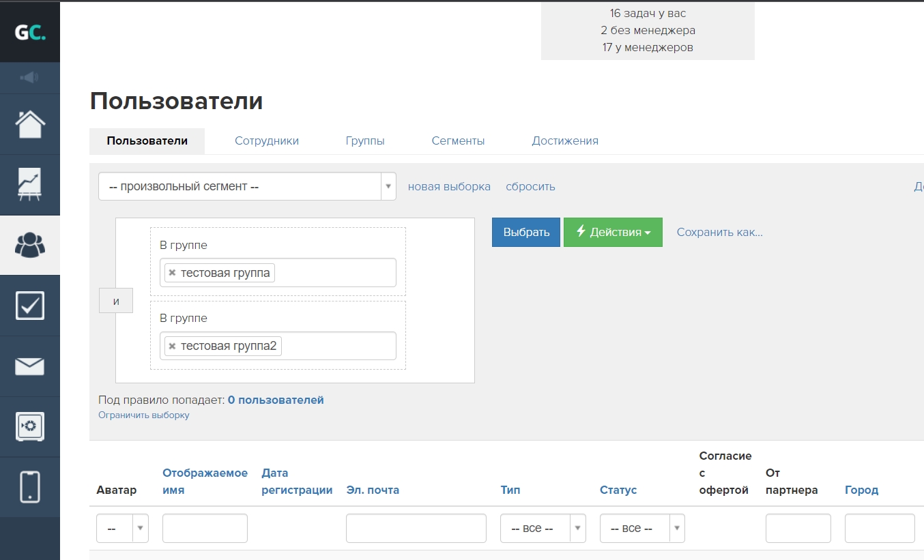The image size is (924, 560).
Task: Remove the 'тестовая группа2' tag
Action: [172, 347]
